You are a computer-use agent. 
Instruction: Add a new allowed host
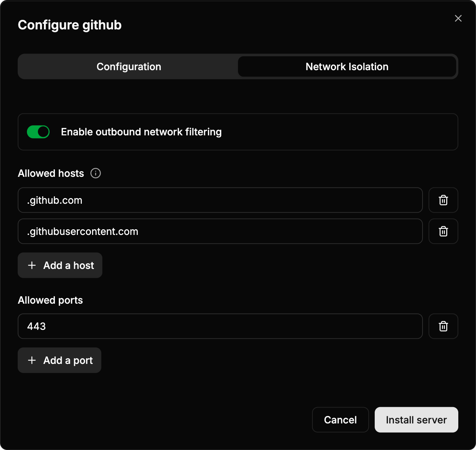click(x=60, y=265)
